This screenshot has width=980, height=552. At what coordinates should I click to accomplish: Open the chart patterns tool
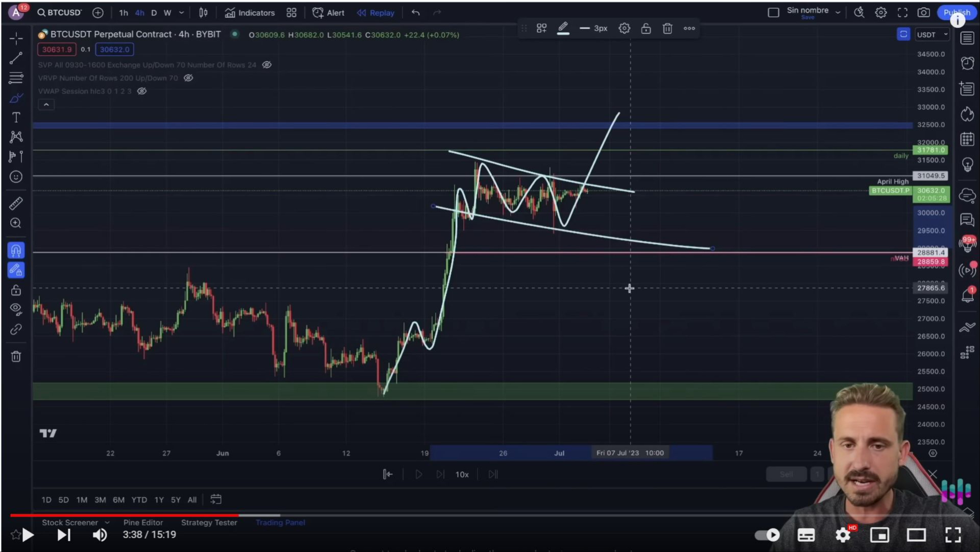16,137
